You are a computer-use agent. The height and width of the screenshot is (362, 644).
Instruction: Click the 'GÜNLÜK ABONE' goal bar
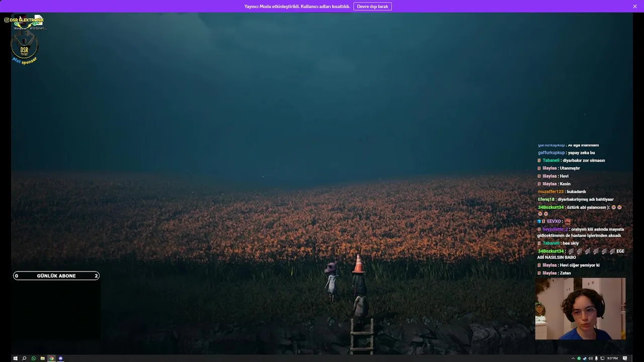[x=56, y=276]
